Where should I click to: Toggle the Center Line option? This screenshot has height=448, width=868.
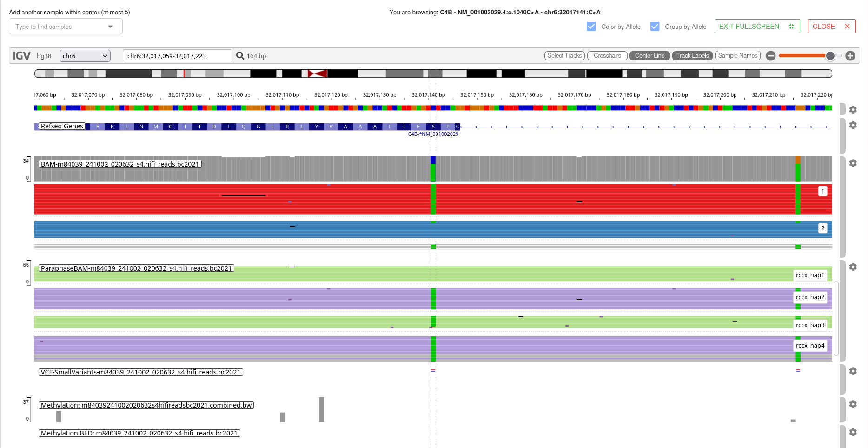(649, 56)
